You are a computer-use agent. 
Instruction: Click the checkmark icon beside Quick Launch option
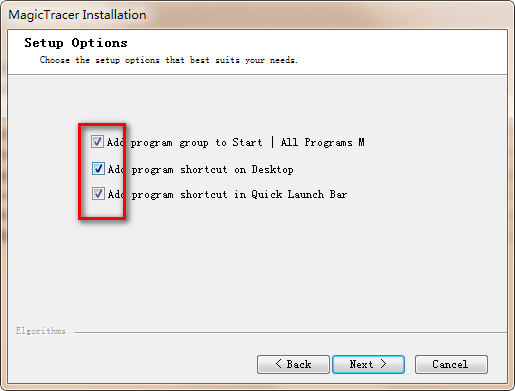click(x=98, y=194)
